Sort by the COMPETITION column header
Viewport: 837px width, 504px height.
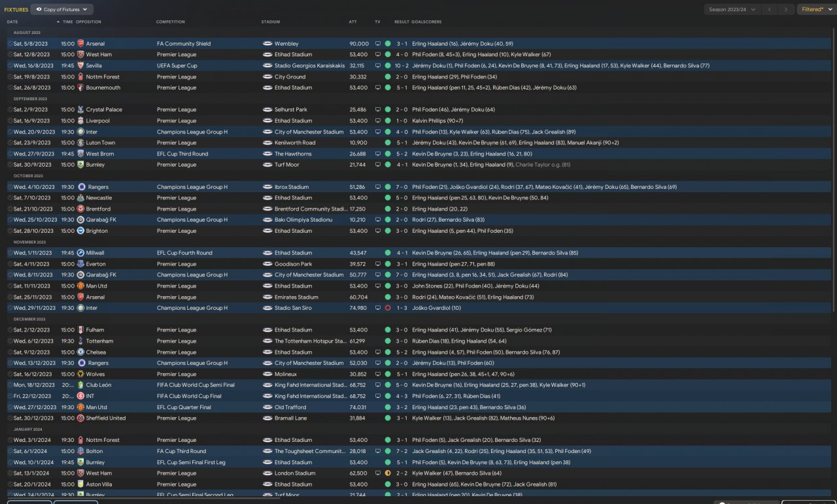pos(171,22)
